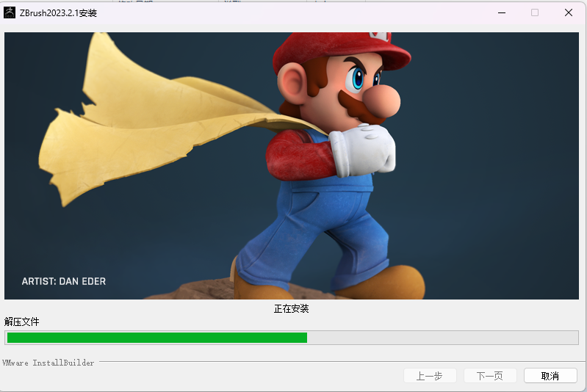This screenshot has height=392, width=587.
Task: Click the disabled maximize window button
Action: 535,12
